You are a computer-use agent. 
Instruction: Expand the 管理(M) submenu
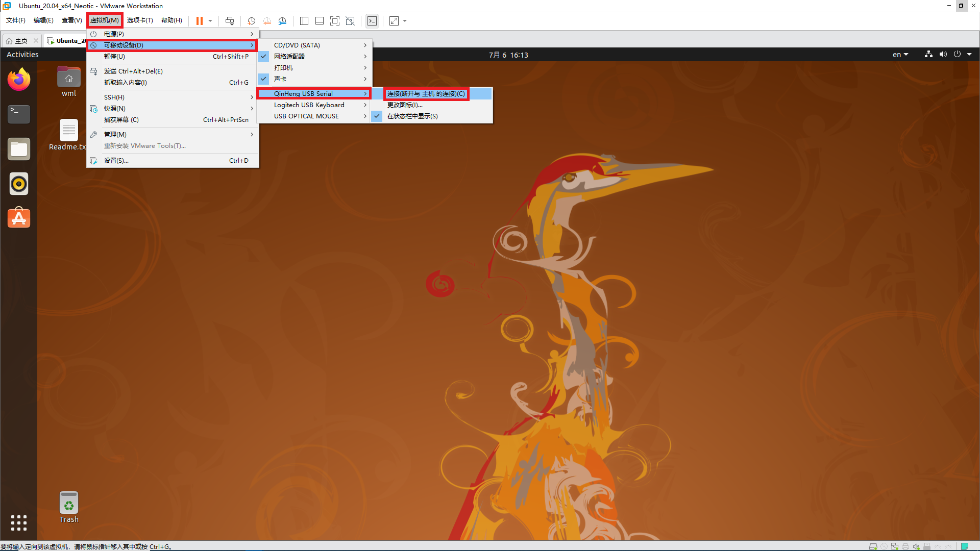pyautogui.click(x=173, y=135)
